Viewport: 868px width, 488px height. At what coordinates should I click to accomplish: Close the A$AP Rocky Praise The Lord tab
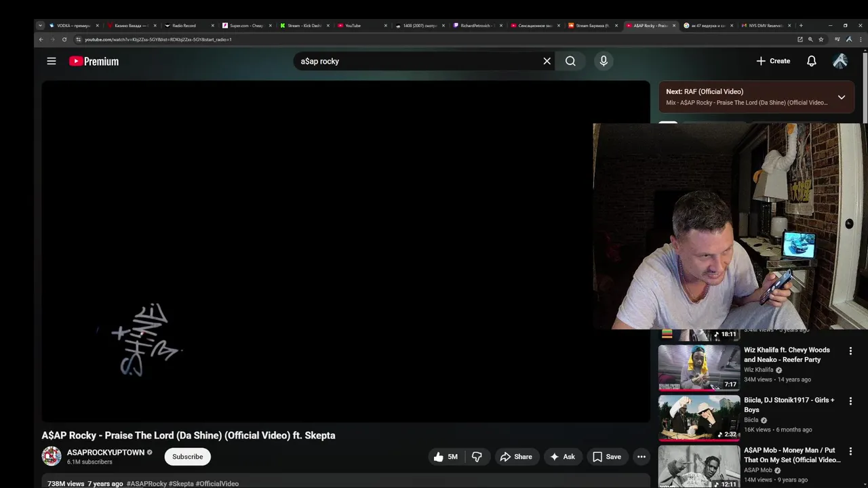(x=673, y=26)
